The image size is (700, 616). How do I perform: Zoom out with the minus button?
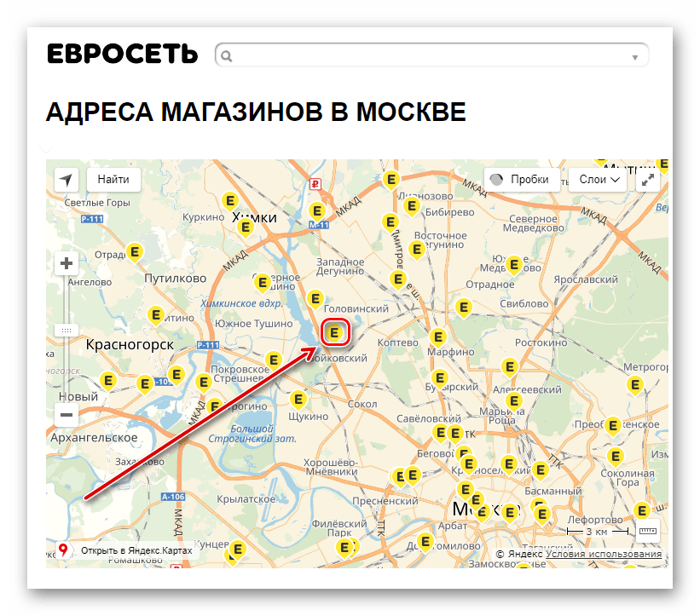point(66,415)
